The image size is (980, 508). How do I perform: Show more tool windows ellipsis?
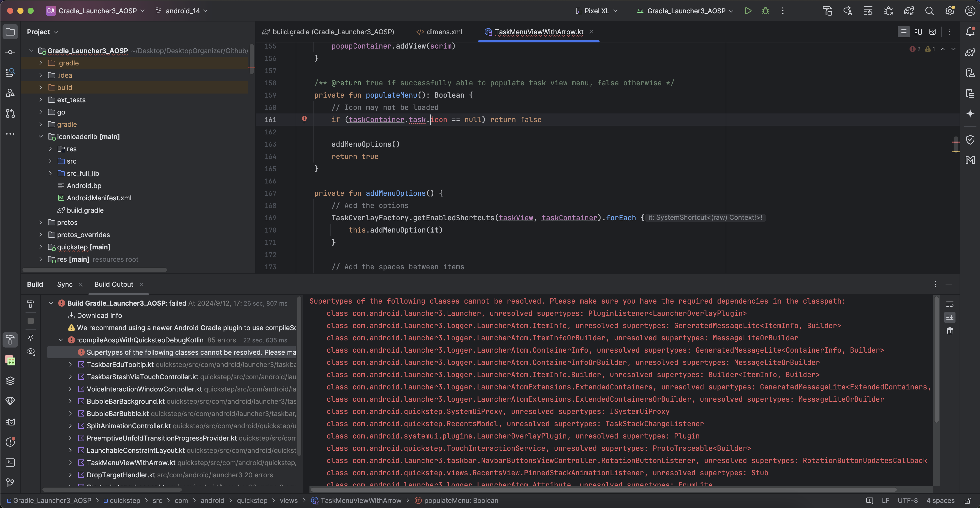(10, 134)
